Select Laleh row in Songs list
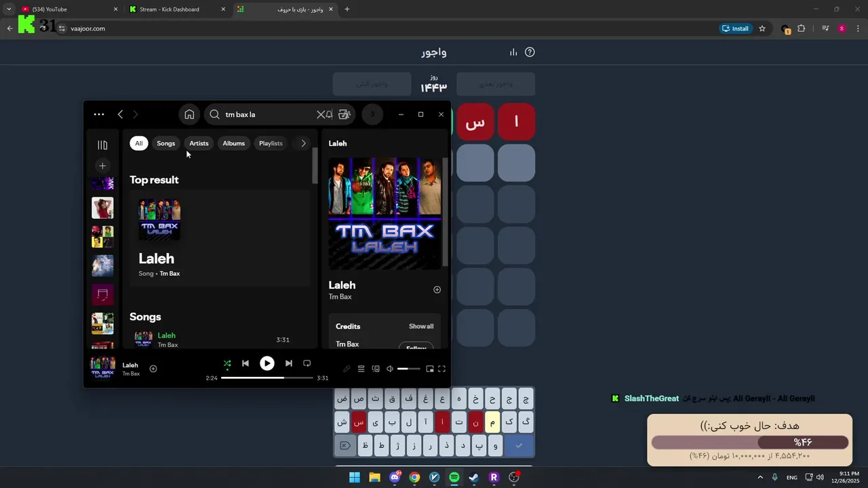 pos(220,340)
